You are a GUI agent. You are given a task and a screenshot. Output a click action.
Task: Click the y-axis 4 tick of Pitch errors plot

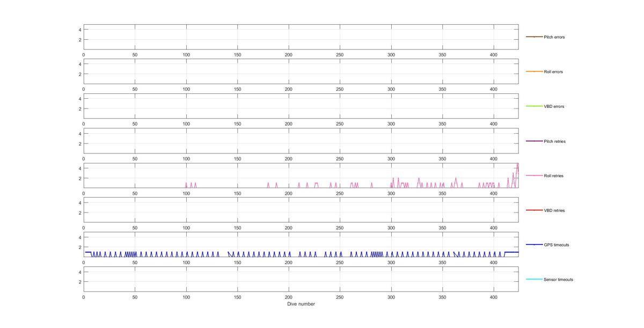(79, 30)
